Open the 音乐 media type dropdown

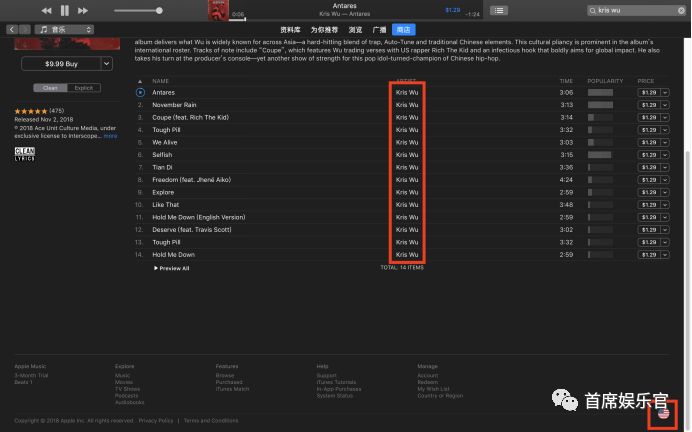click(64, 30)
